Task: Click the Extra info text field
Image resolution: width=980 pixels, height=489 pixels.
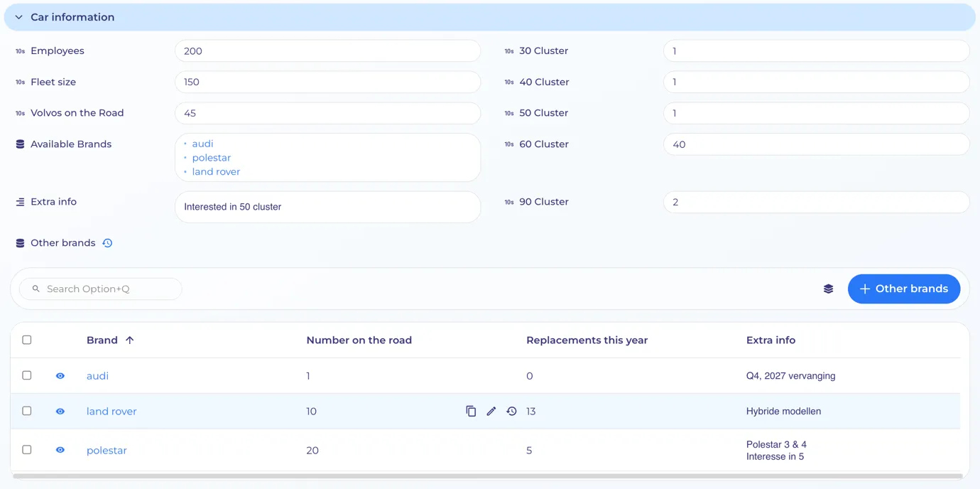Action: click(327, 207)
